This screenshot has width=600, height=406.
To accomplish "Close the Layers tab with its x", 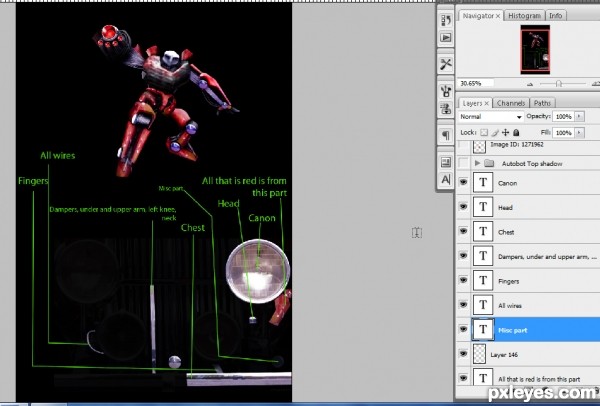I will coord(486,104).
